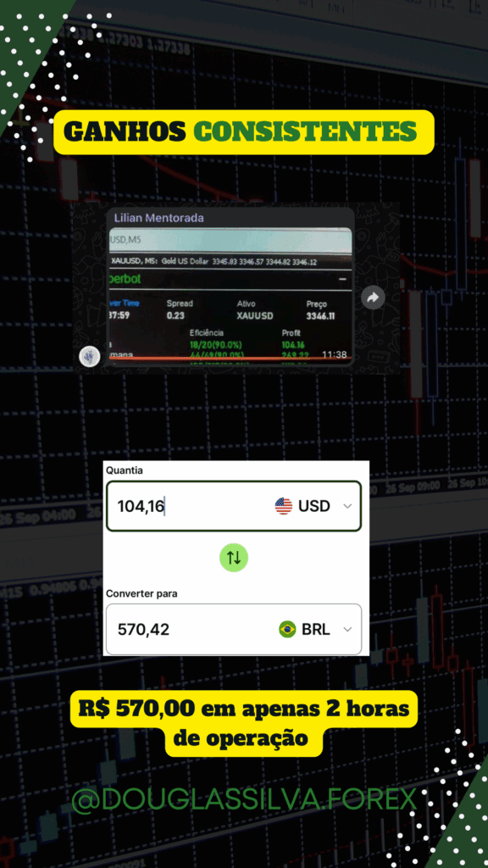Click the R$ 570,00 em apenas 2 horas caption
Screen dimensions: 488x868
[x=243, y=723]
